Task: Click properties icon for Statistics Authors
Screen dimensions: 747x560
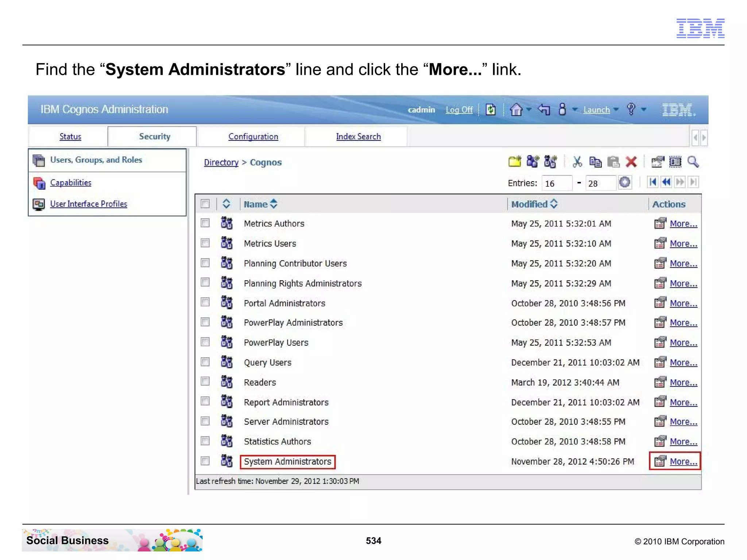Action: tap(660, 441)
